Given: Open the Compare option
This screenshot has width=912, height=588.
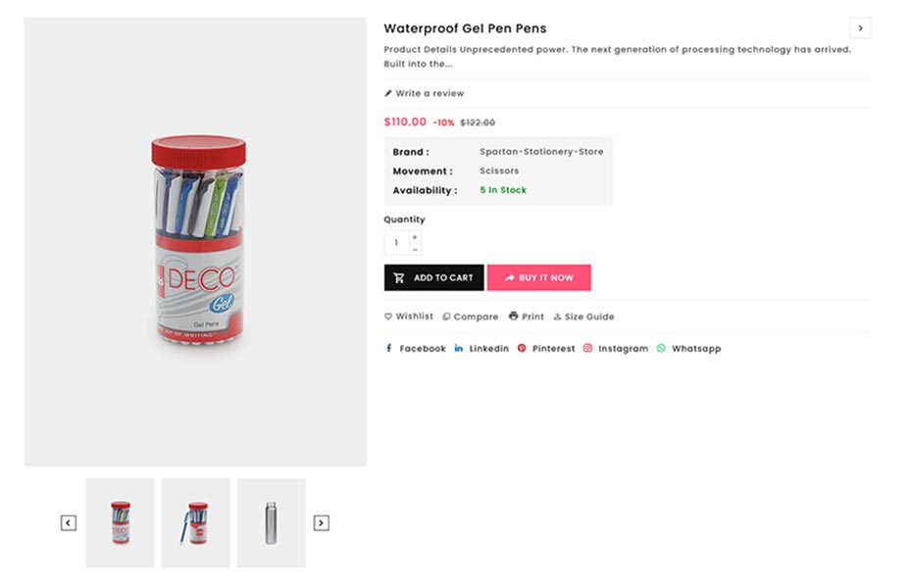Looking at the screenshot, I should [471, 317].
